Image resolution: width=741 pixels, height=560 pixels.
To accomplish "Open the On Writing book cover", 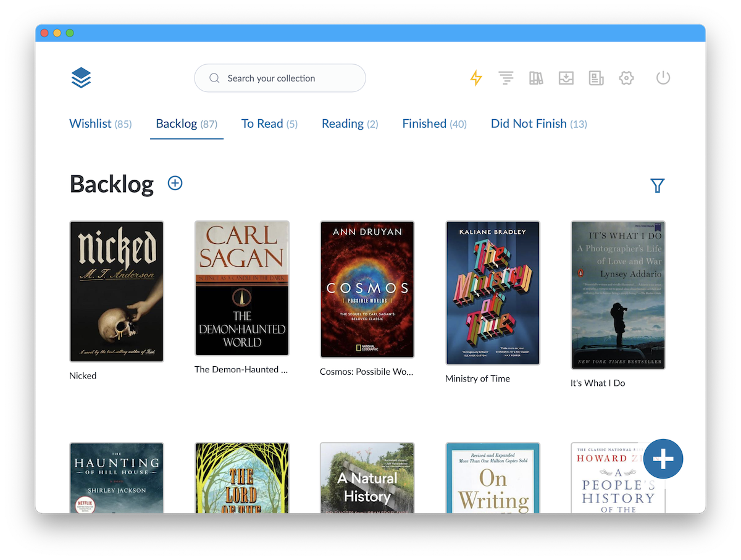I will [x=493, y=477].
